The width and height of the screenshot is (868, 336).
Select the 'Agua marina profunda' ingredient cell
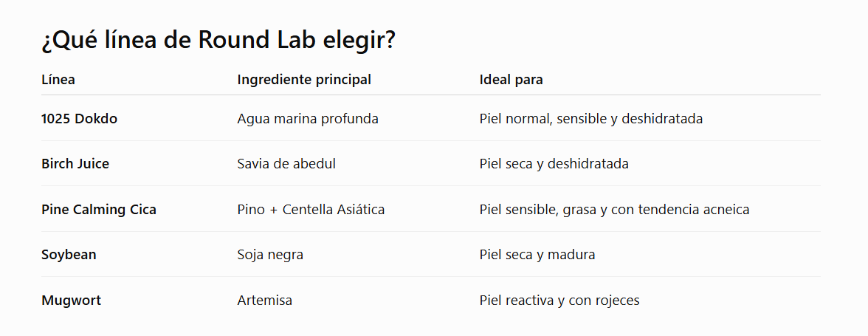(308, 118)
